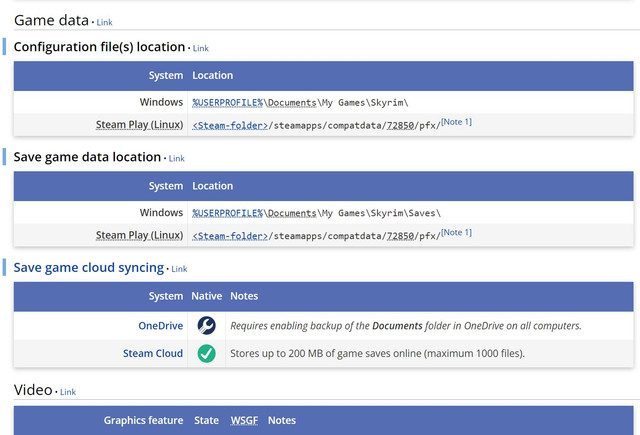Click %USERPROFILE% in the configuration Windows path
The width and height of the screenshot is (640, 435).
click(228, 103)
